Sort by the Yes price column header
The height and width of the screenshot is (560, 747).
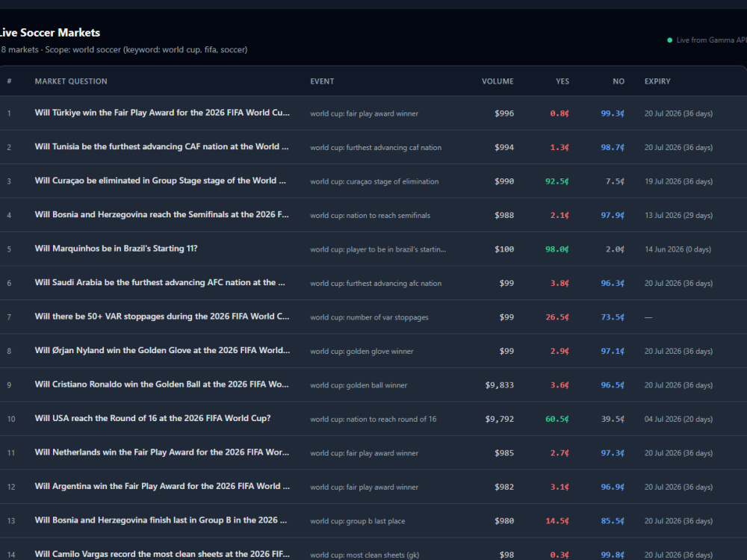click(562, 81)
